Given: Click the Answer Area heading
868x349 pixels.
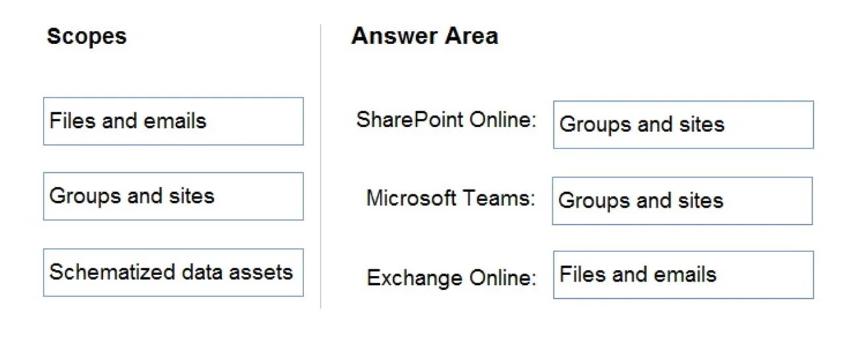Looking at the screenshot, I should tap(425, 36).
